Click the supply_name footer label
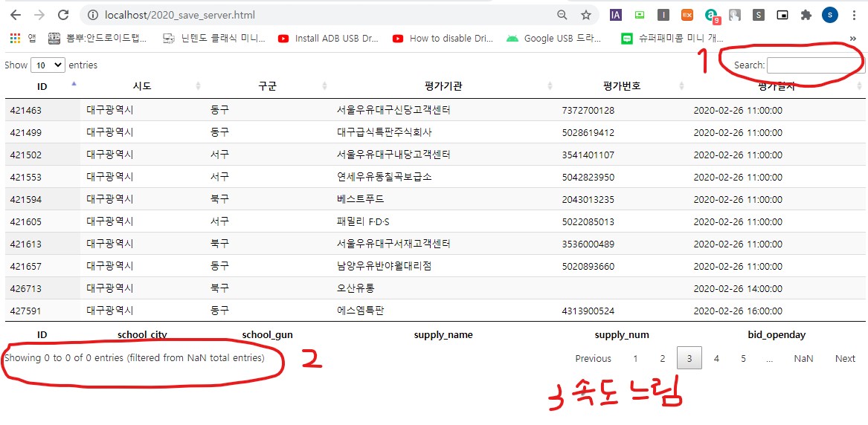868x425 pixels. (x=443, y=335)
